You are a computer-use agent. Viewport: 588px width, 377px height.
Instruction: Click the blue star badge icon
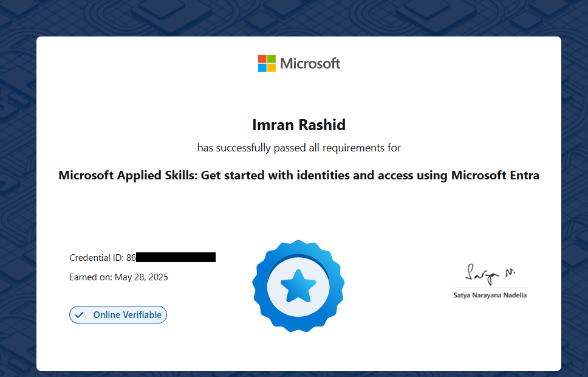(x=298, y=286)
